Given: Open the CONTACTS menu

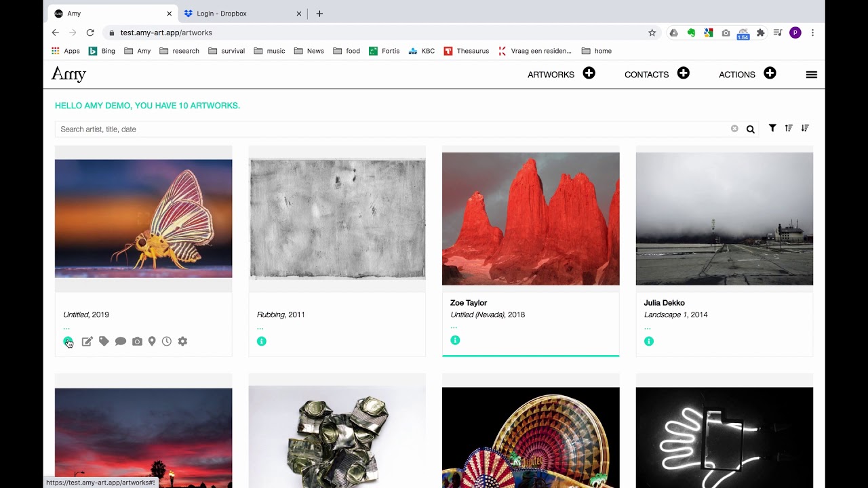Looking at the screenshot, I should (x=646, y=75).
